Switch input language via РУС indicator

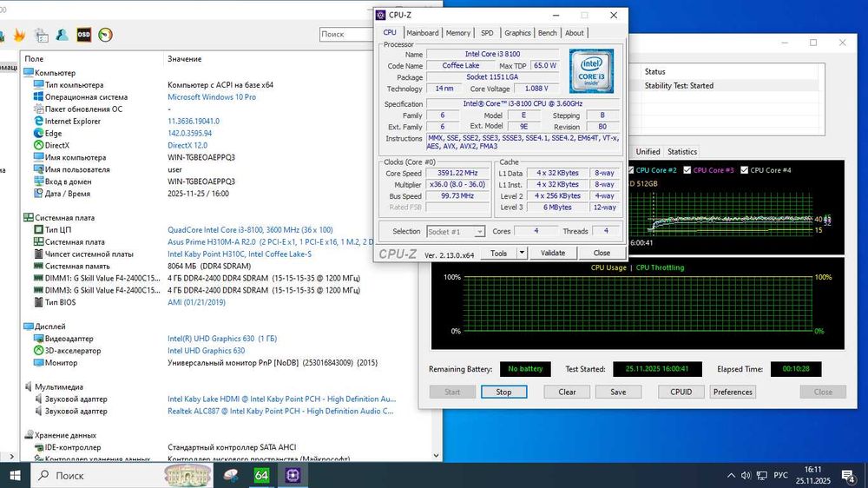pos(780,475)
